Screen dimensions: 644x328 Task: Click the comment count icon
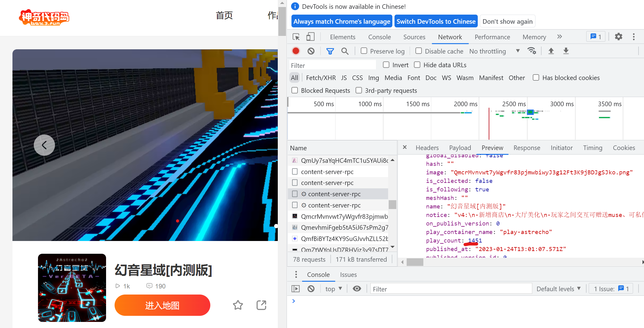149,286
